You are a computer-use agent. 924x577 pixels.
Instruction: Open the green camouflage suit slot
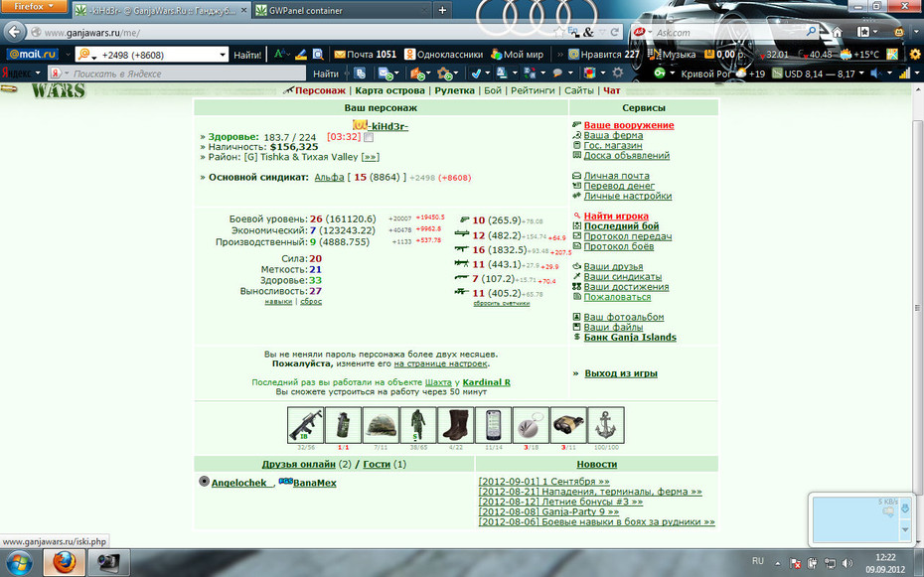click(418, 424)
